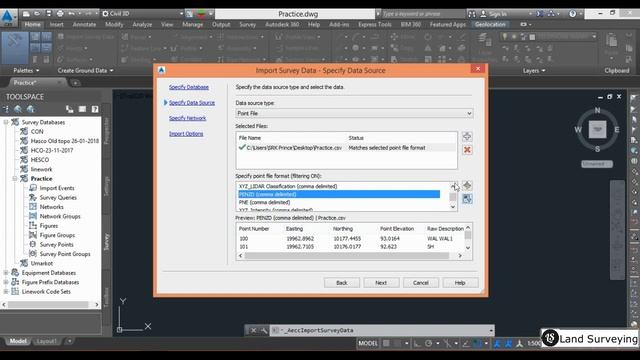Click the Umarkot database item

point(42,263)
